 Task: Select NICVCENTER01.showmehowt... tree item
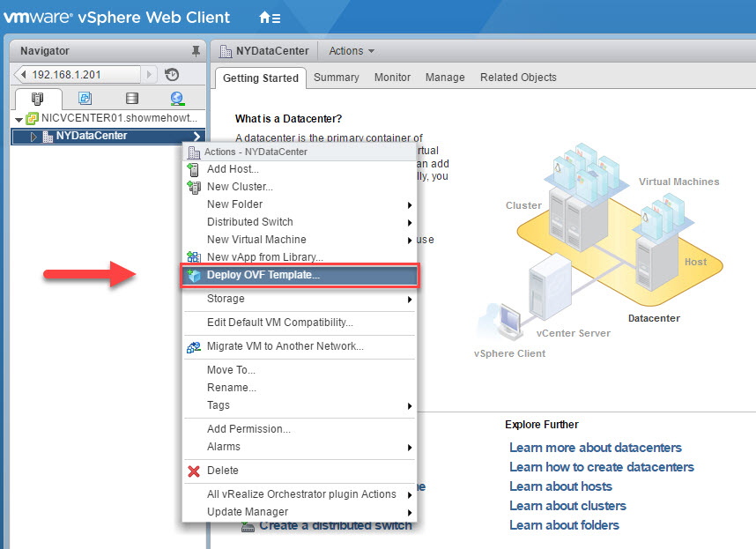[119, 118]
